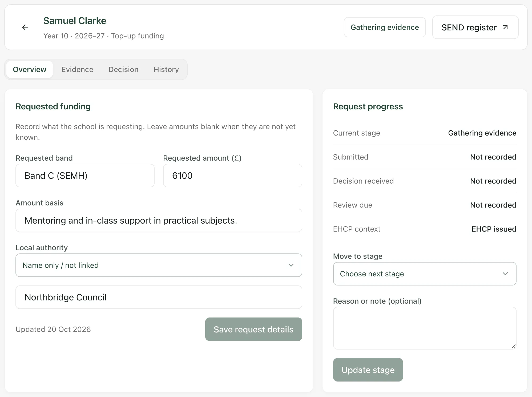Click the 'EHCP issued' value
Screen dimensions: 532x397
(x=494, y=229)
